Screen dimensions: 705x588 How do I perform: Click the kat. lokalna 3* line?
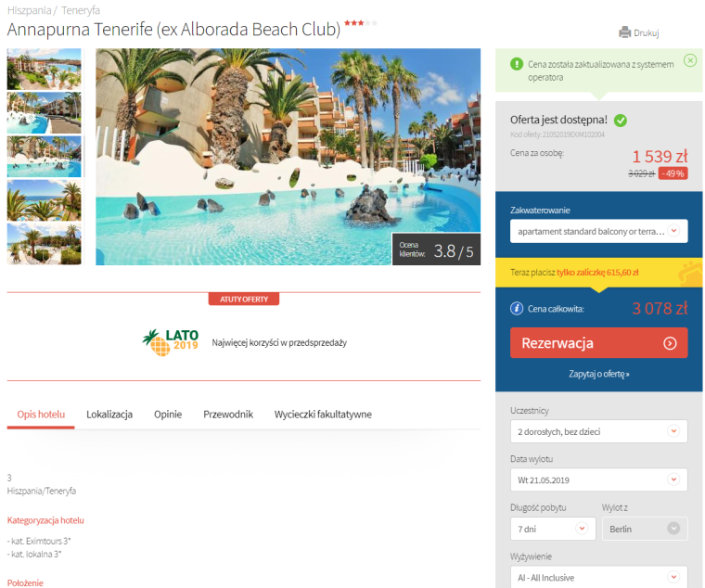pos(34,554)
